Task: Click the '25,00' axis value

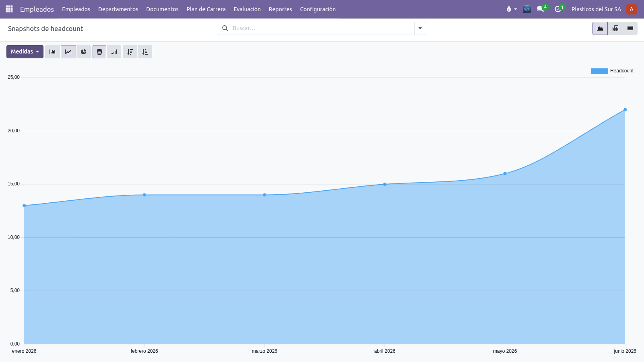Action: 14,77
